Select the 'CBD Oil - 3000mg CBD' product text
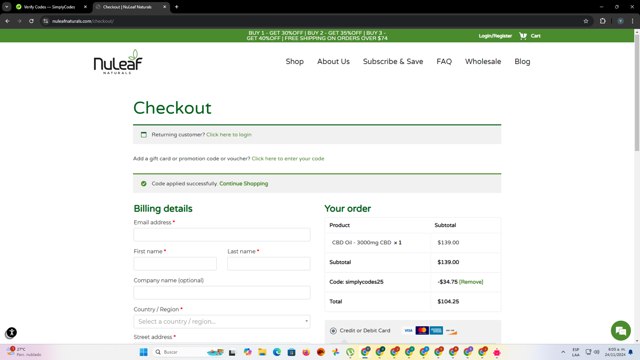The image size is (640, 360). [x=361, y=242]
